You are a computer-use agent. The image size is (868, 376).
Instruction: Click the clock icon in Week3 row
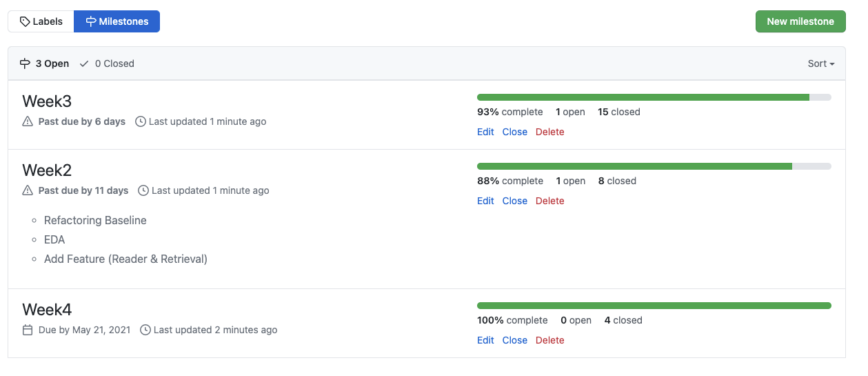[140, 121]
